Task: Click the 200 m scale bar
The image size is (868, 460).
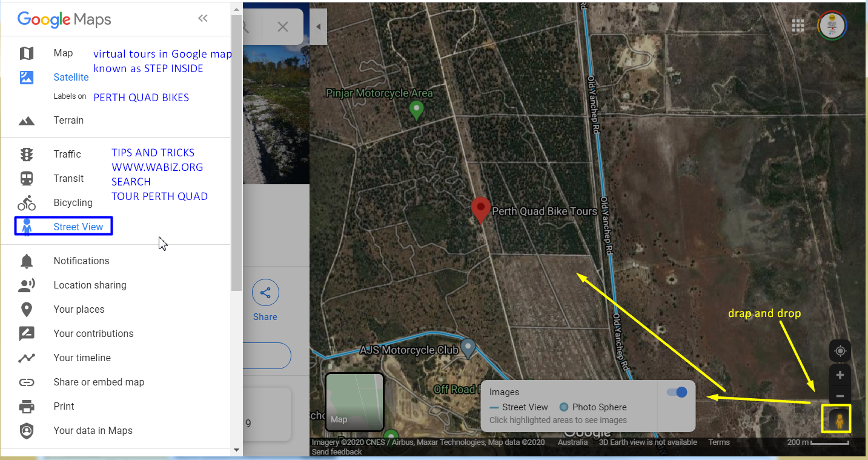Action: [818, 442]
